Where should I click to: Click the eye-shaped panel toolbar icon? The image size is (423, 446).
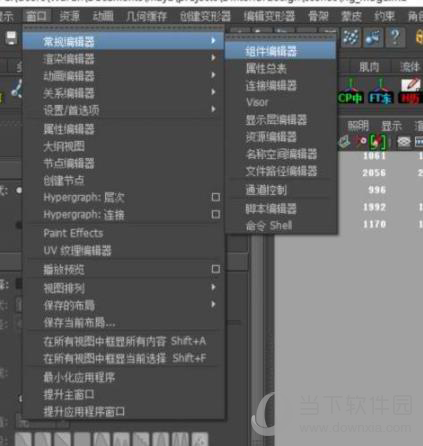pos(404,142)
